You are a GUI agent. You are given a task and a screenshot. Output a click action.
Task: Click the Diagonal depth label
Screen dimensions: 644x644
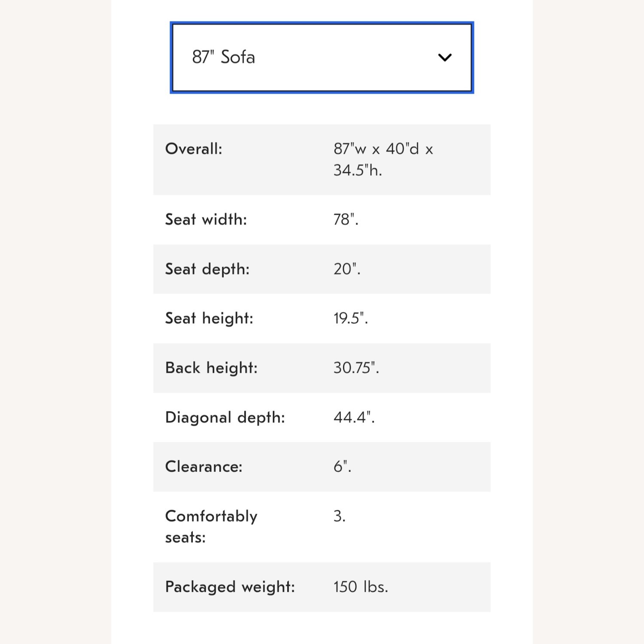pyautogui.click(x=225, y=417)
